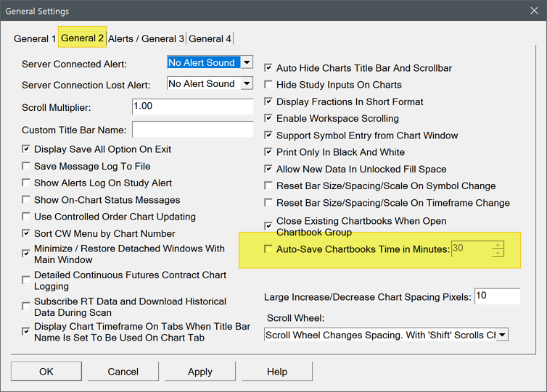Click the Custom Title Bar Name field
The width and height of the screenshot is (547, 392).
click(x=192, y=130)
